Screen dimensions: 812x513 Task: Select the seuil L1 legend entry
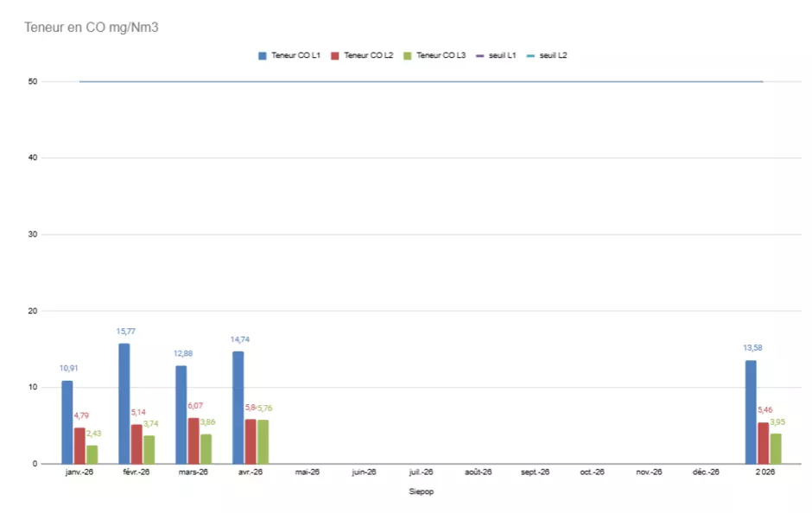[496, 55]
